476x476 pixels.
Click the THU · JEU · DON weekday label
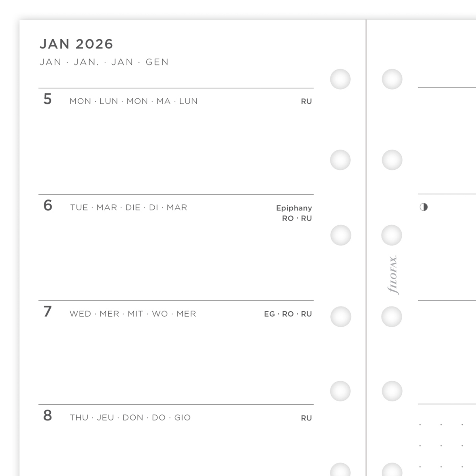pyautogui.click(x=130, y=418)
